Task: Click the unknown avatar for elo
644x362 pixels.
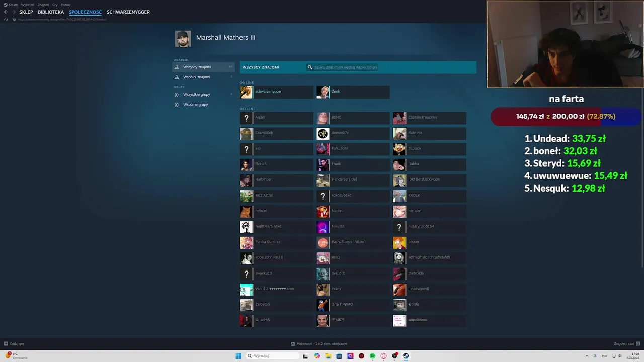Action: coord(247,149)
